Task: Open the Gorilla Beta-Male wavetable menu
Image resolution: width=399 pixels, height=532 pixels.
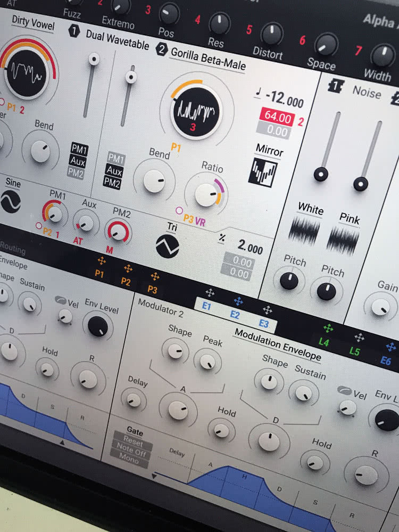Action: [x=208, y=58]
